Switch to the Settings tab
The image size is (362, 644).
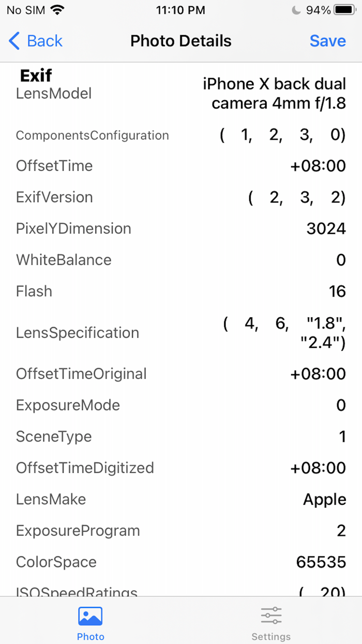(x=271, y=621)
